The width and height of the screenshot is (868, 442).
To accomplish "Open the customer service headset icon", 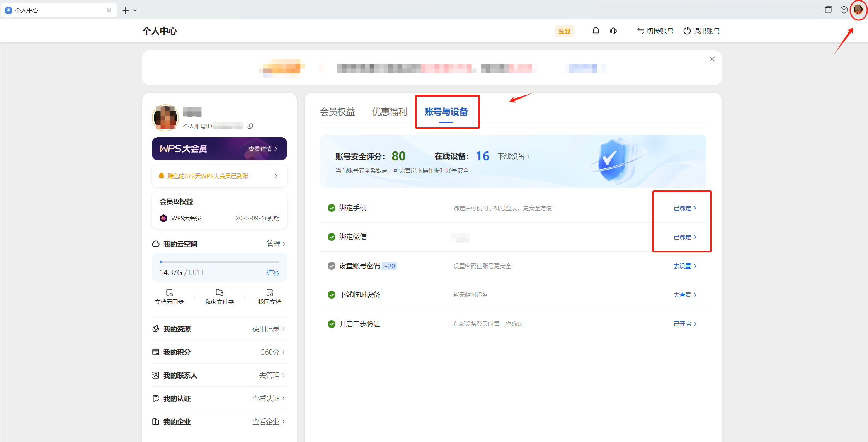I will click(x=613, y=31).
